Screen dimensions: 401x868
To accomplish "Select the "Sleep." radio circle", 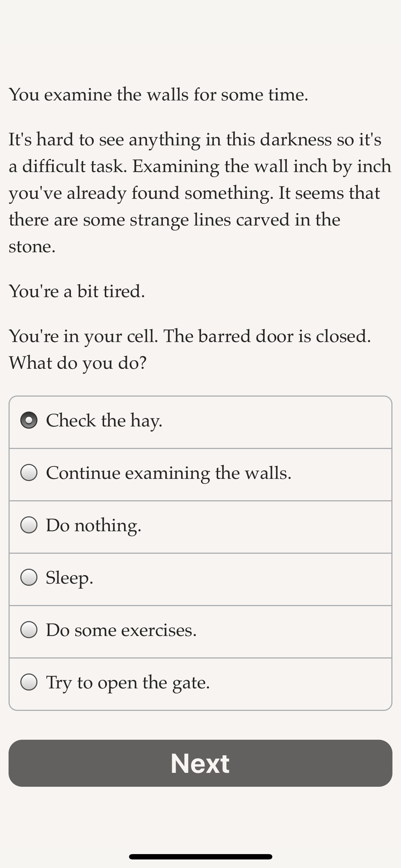I will pyautogui.click(x=29, y=577).
